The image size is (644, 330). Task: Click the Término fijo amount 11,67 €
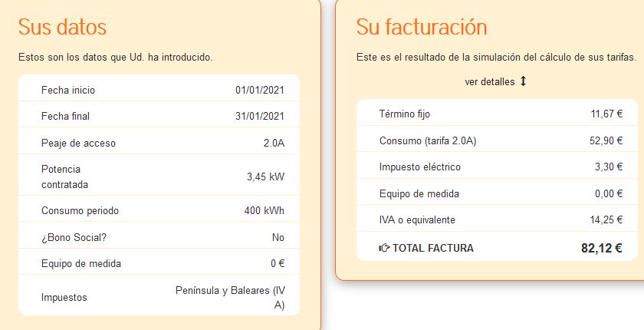606,114
